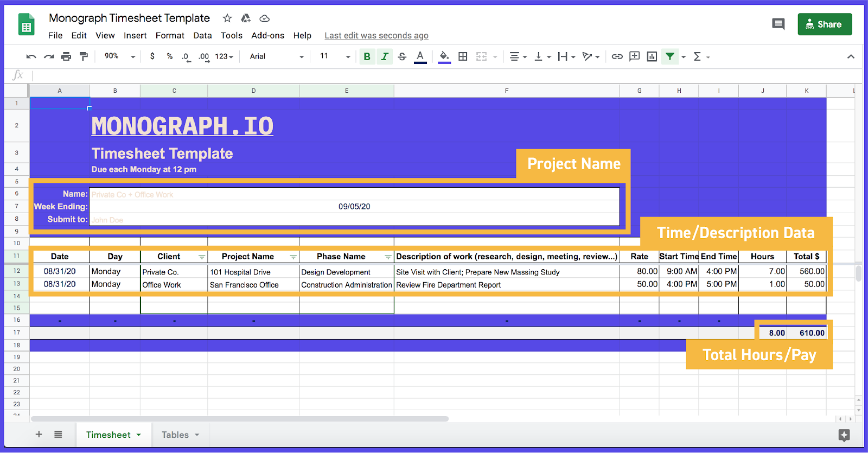
Task: Click the Redo arrow icon
Action: point(49,56)
